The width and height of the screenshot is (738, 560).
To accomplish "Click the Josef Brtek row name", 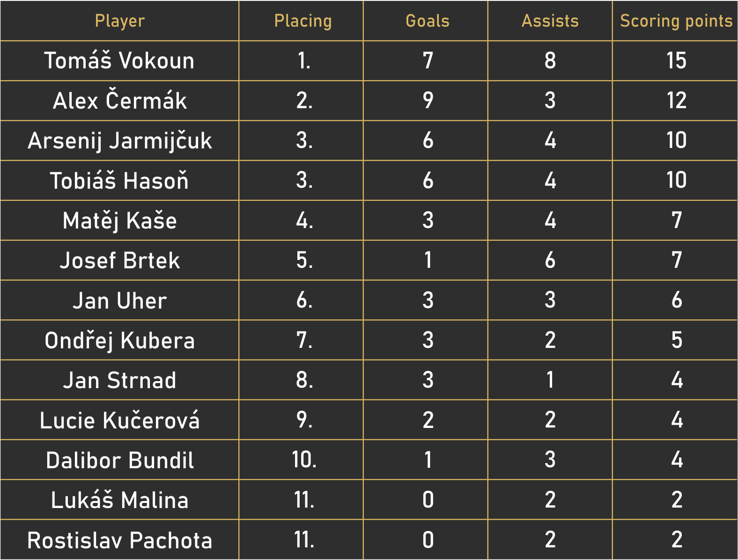I will 119,260.
